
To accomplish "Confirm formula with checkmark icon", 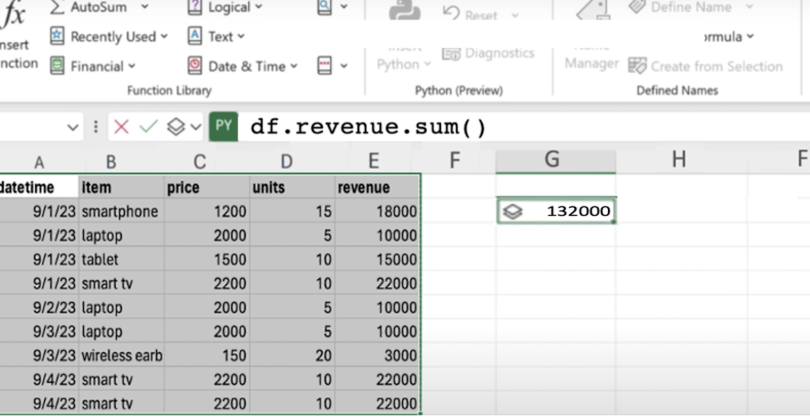I will (148, 127).
